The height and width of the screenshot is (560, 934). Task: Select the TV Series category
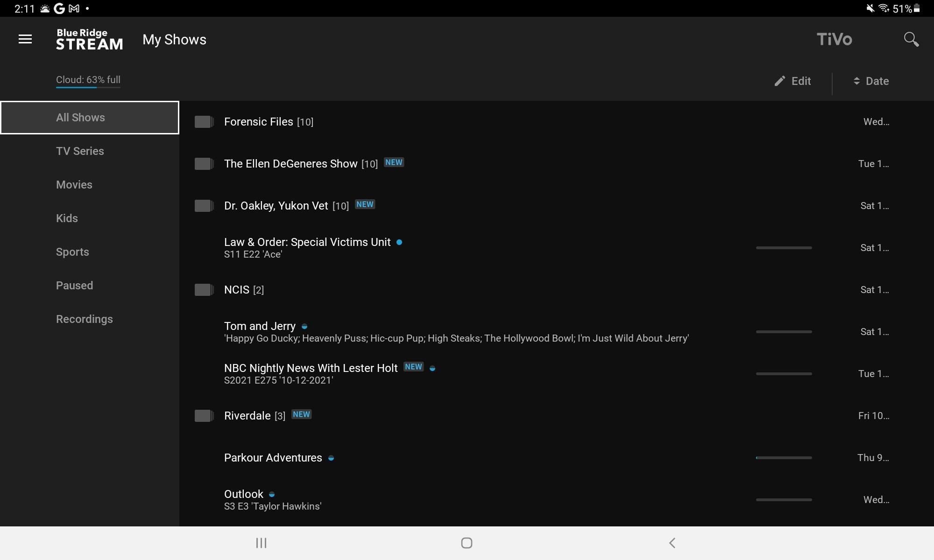pyautogui.click(x=90, y=151)
